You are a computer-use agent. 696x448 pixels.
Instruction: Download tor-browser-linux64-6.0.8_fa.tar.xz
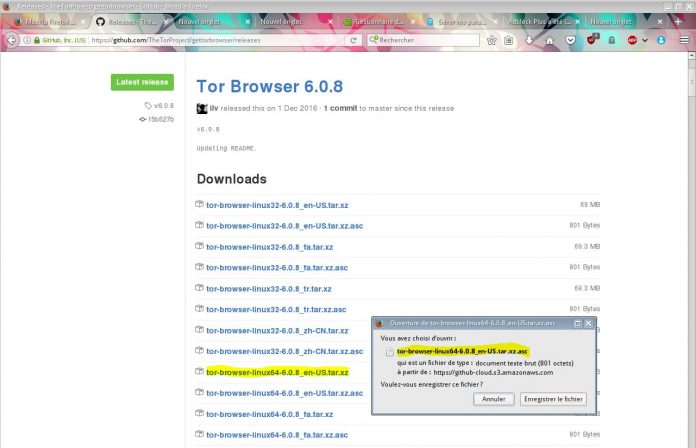[269, 414]
